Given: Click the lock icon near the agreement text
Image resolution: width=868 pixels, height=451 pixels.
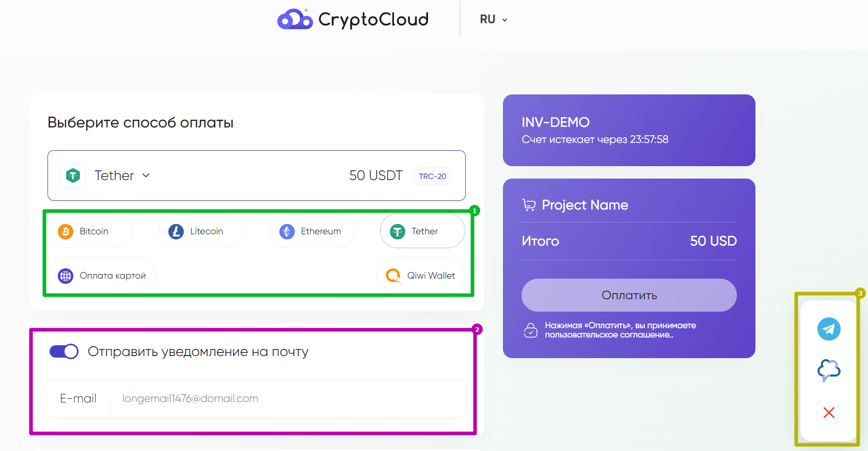Looking at the screenshot, I should [531, 330].
